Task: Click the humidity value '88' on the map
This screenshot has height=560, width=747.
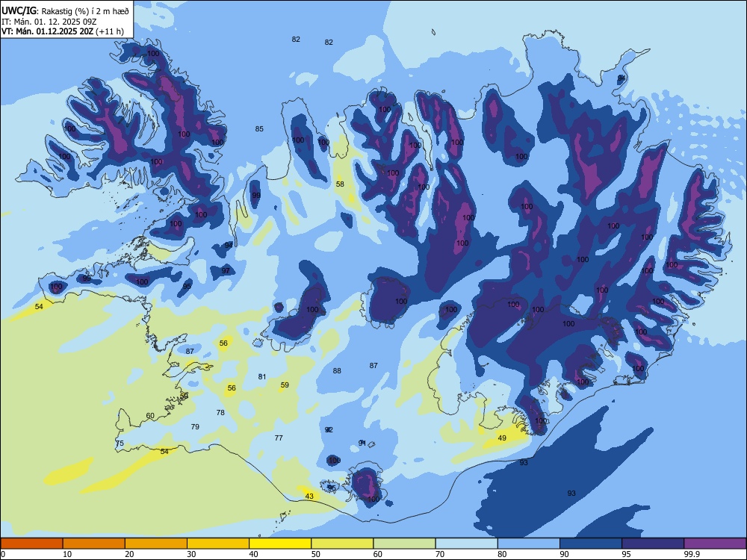Action: pos(337,371)
